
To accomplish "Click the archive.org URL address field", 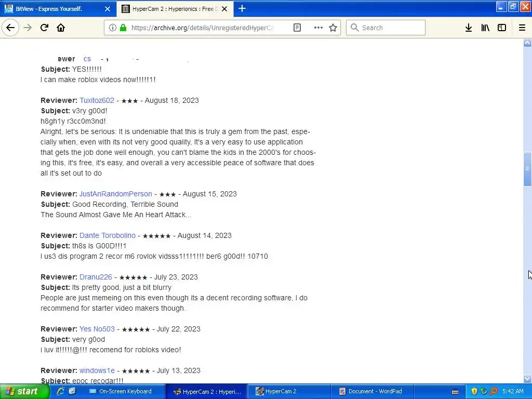I will click(x=203, y=28).
